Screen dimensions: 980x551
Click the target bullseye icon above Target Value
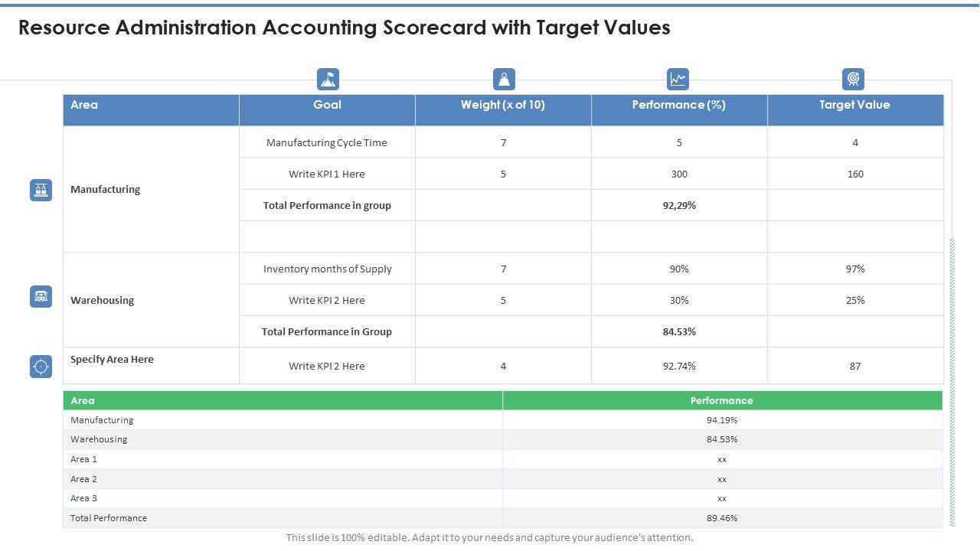[x=853, y=79]
